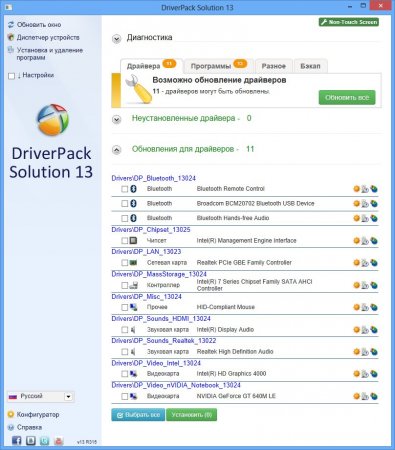Click orange info icon for Bluetooth Remote Control

(356, 189)
